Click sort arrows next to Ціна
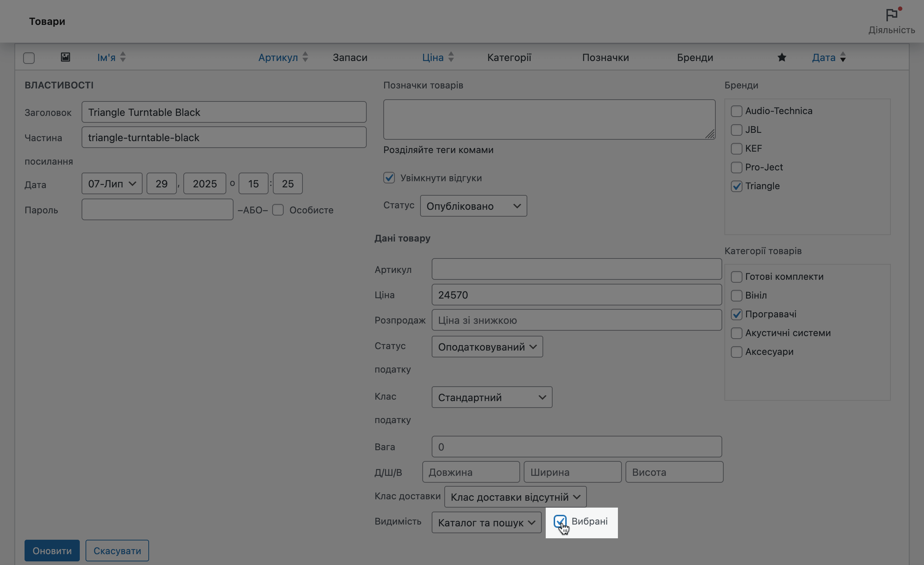 tap(451, 57)
